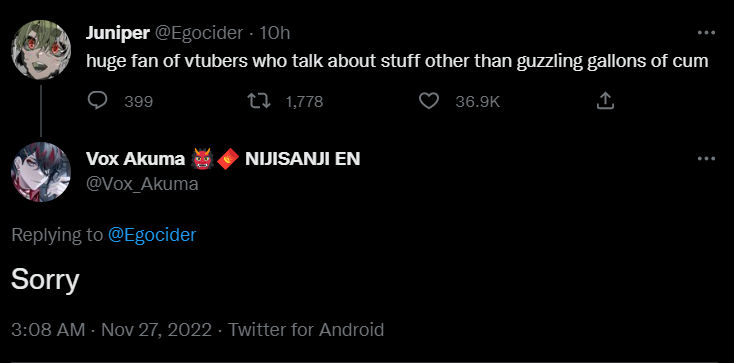Screen dimensions: 734x363
Task: Retweet Juniper's tweet using the retweet icon
Action: click(259, 101)
